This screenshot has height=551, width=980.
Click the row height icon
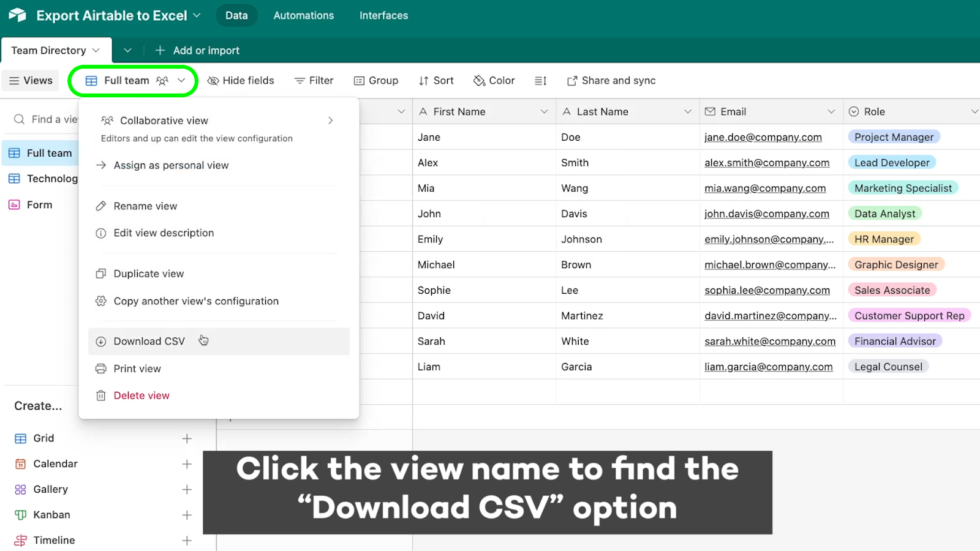[x=540, y=80]
